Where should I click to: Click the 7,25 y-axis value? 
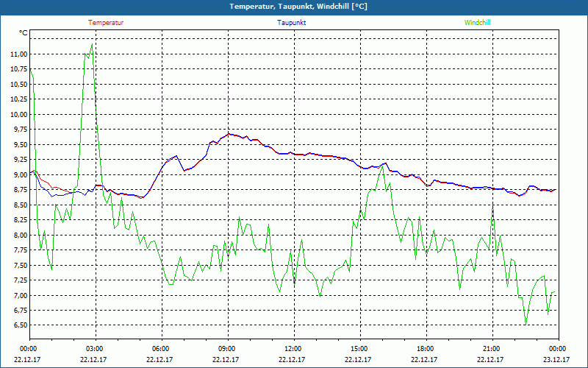(x=21, y=280)
